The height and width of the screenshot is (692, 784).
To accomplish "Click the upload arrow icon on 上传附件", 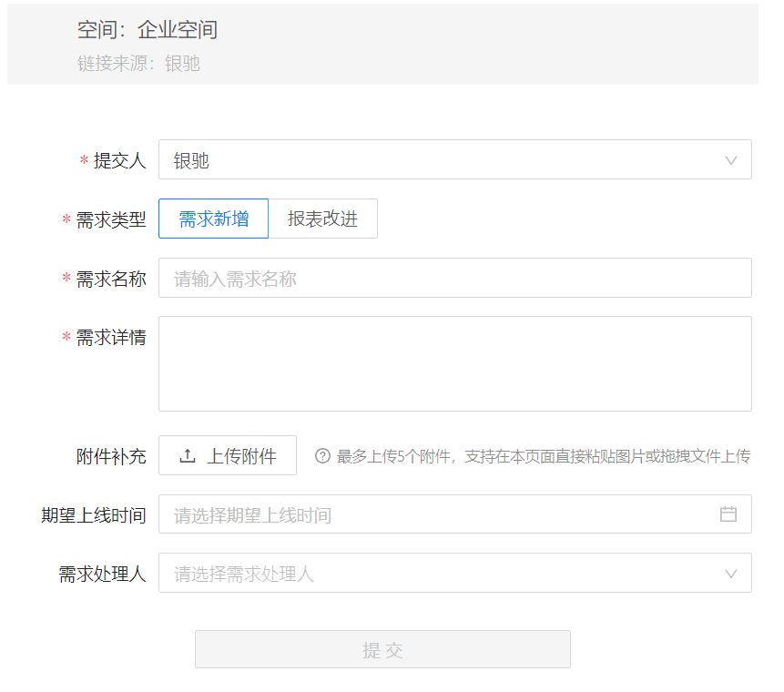I will (x=188, y=456).
